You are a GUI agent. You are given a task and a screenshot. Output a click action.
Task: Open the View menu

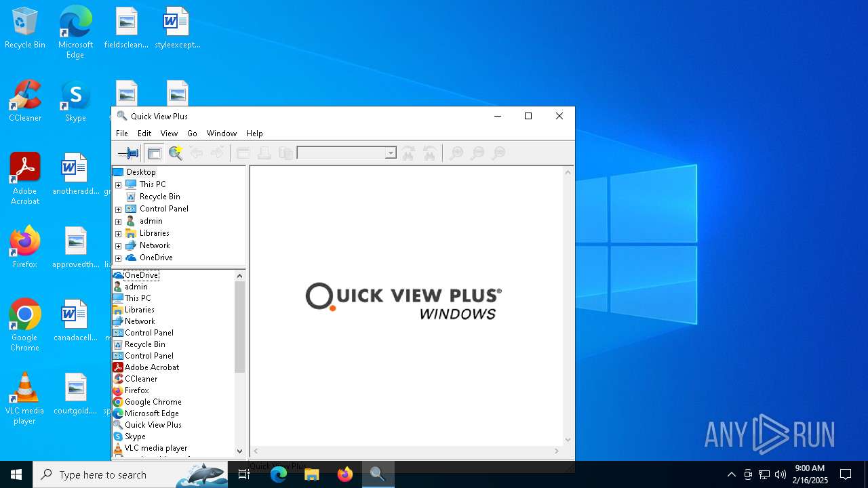tap(169, 134)
